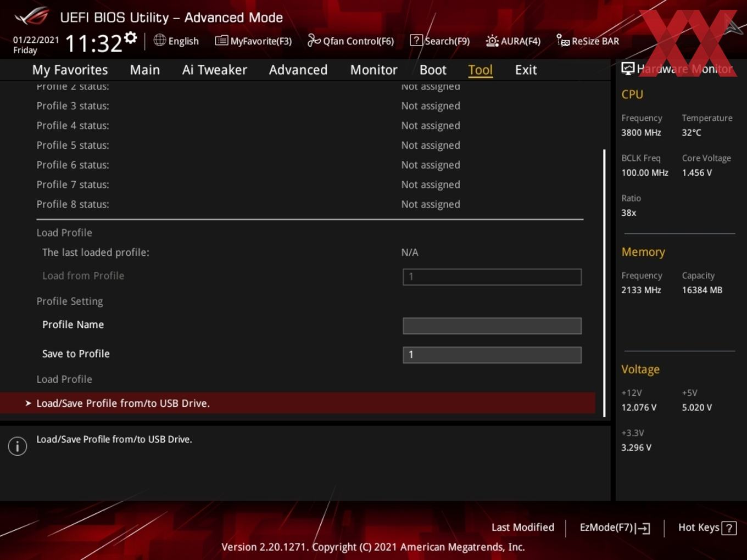Click Profile Setting heading

[70, 301]
